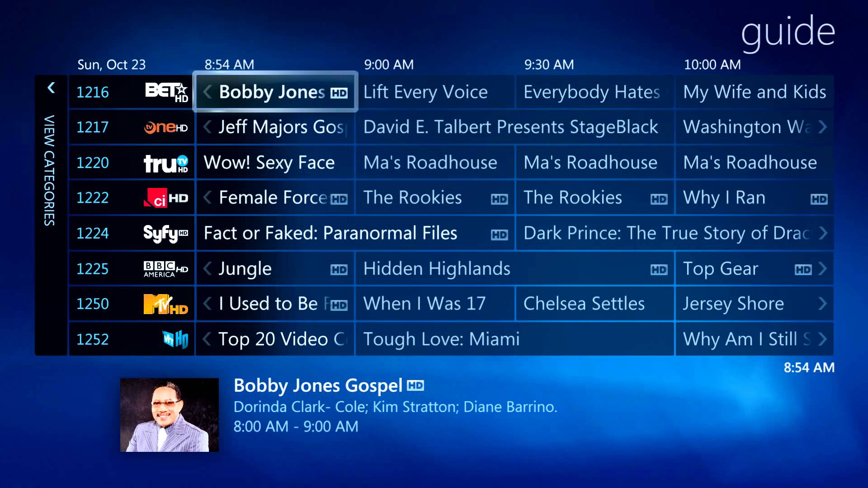This screenshot has width=868, height=488.
Task: View Bobby Jones Gospel thumbnail image
Action: coord(170,414)
